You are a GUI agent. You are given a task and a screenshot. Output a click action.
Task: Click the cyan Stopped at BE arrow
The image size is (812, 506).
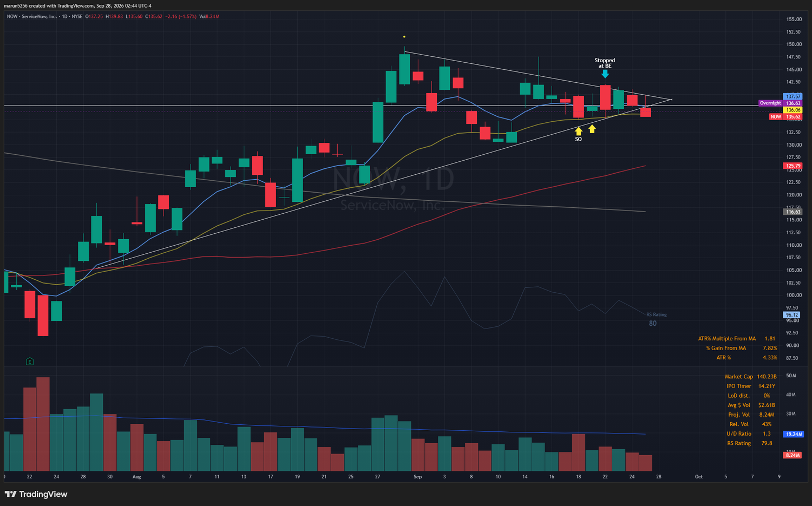tap(605, 74)
